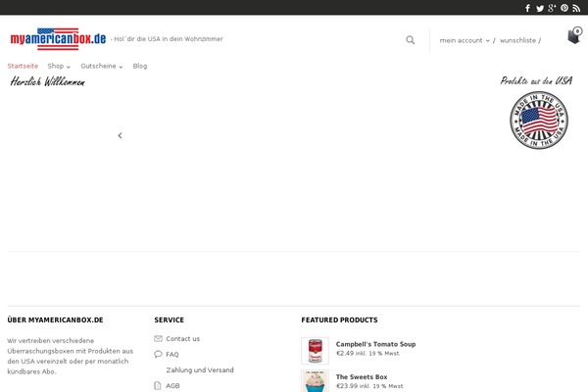Click The Sweets Box thumbnail

click(x=315, y=381)
